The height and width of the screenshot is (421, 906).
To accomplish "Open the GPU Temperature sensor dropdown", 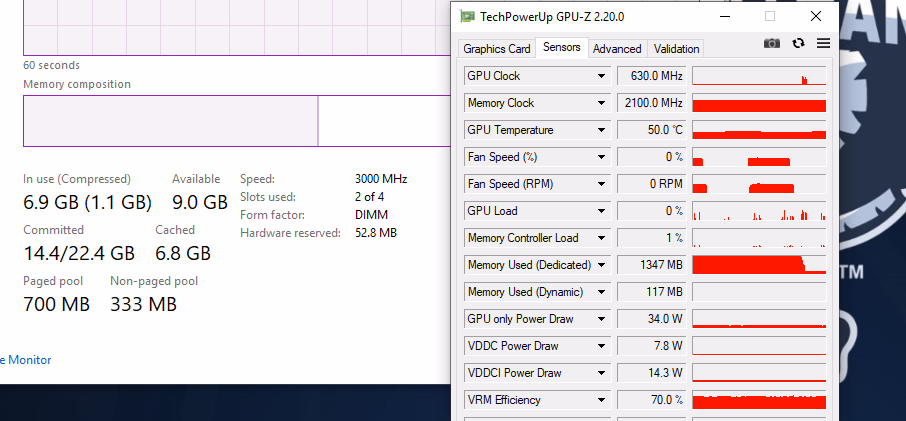I will point(601,130).
